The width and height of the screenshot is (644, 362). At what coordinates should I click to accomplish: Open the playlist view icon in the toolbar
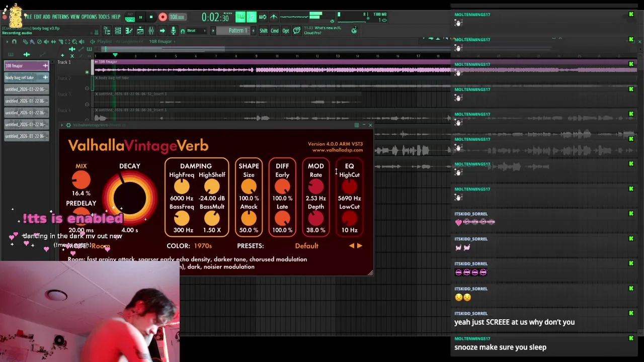pyautogui.click(x=140, y=31)
